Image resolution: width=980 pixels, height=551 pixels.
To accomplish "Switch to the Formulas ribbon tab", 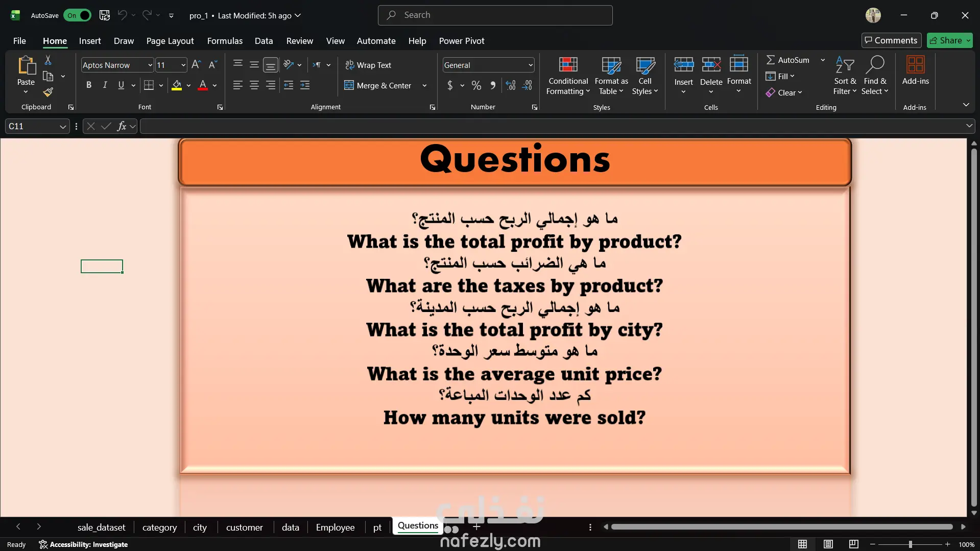I will click(x=225, y=41).
